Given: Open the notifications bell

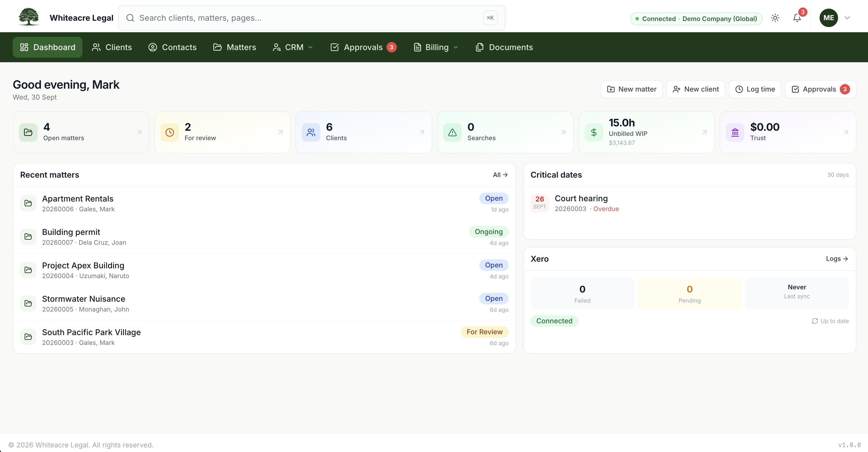Looking at the screenshot, I should coord(797,18).
